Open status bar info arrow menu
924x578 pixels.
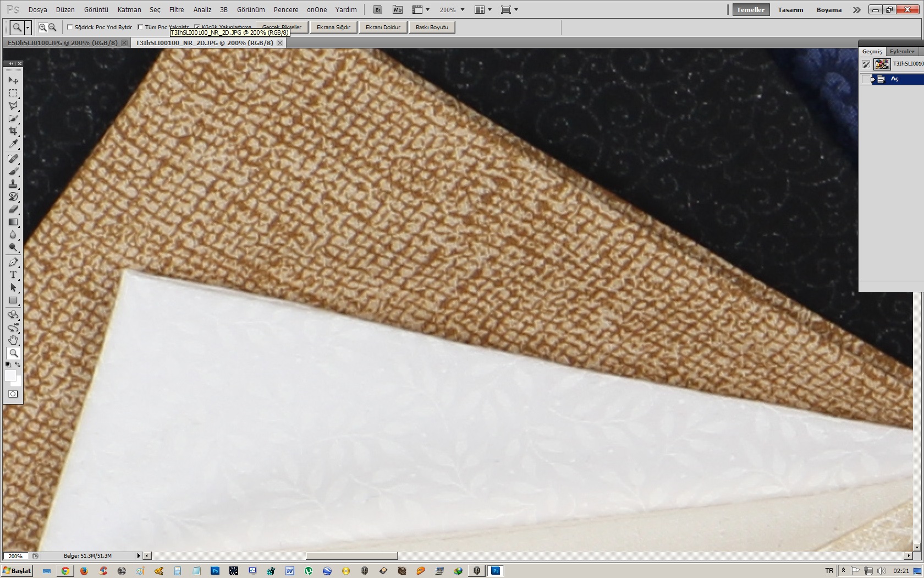(x=139, y=555)
